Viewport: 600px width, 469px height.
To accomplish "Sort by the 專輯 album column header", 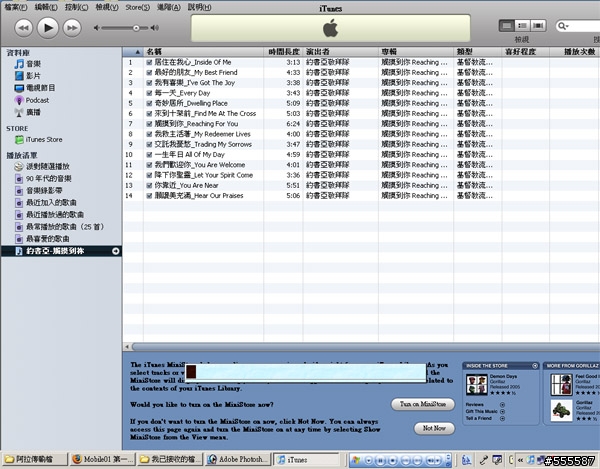I will tap(416, 52).
